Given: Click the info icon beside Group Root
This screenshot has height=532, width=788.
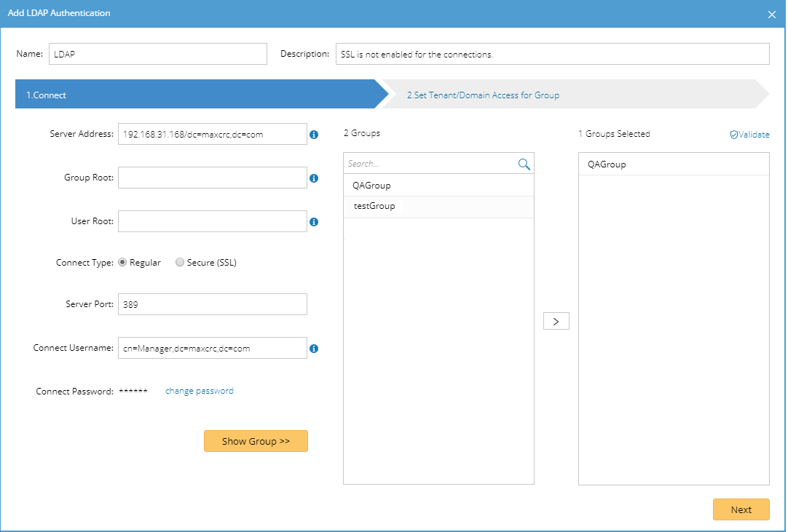Looking at the screenshot, I should point(314,178).
